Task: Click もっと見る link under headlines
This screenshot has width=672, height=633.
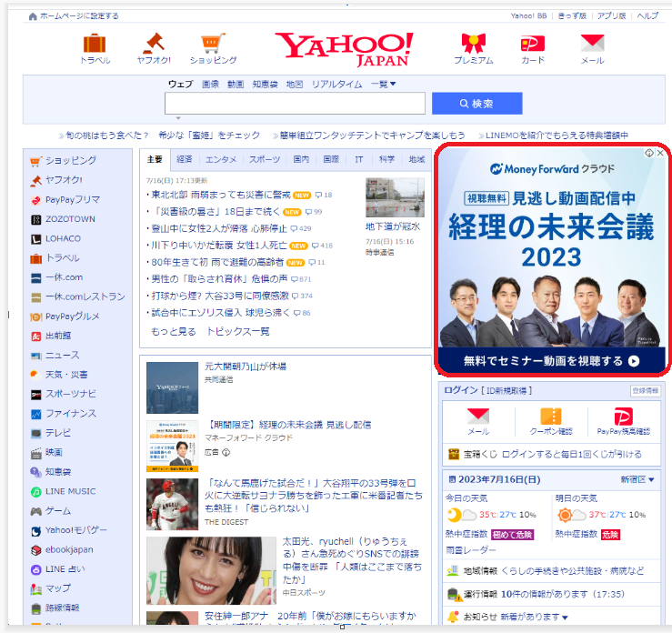Action: point(173,332)
